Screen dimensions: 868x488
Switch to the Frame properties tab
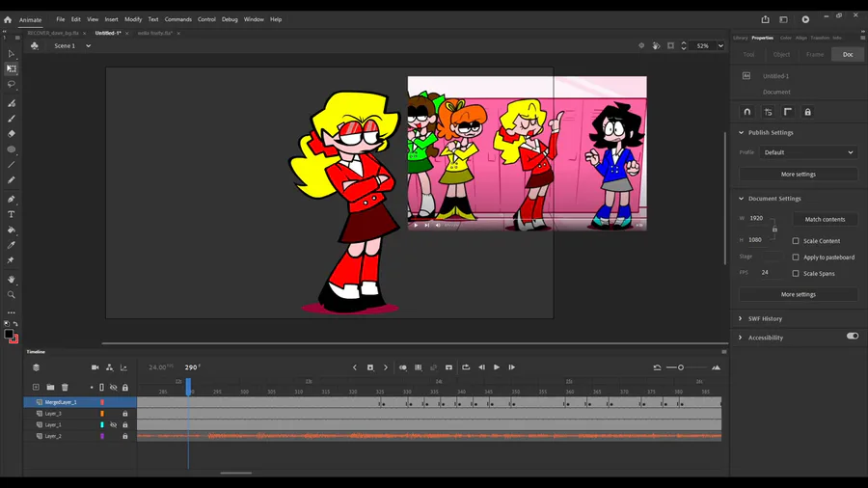[x=814, y=55]
